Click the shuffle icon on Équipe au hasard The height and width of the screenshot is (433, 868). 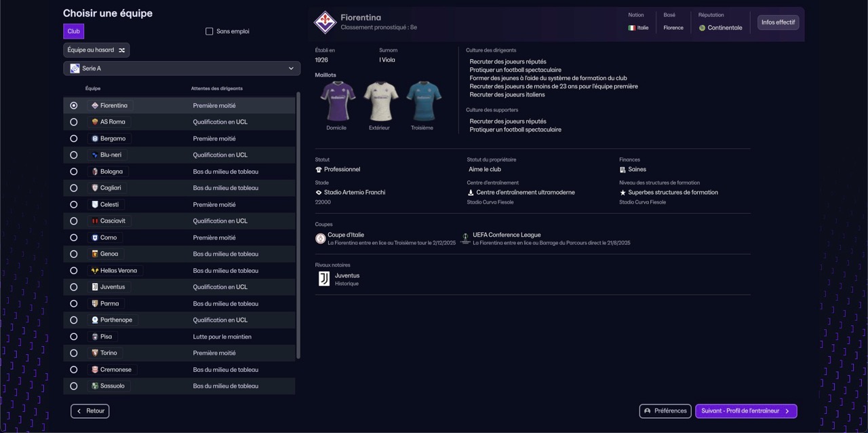click(122, 50)
